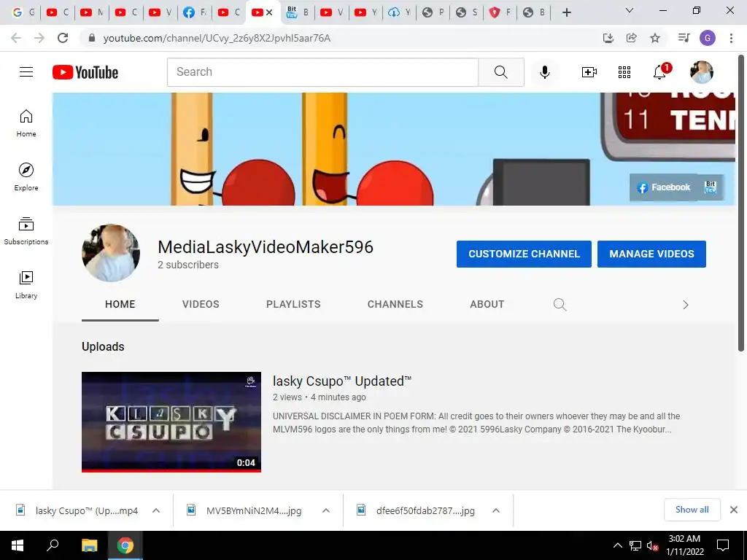
Task: Switch to the ABOUT tab
Action: (x=487, y=304)
